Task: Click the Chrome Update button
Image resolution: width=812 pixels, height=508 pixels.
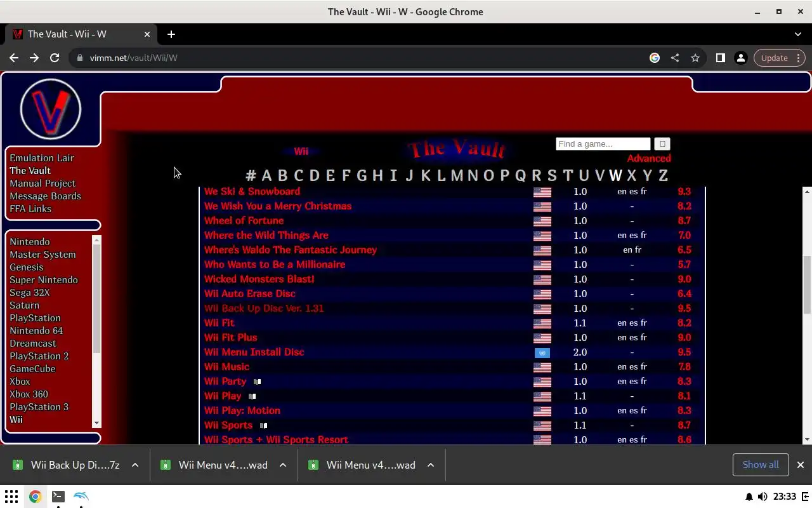Action: point(780,58)
